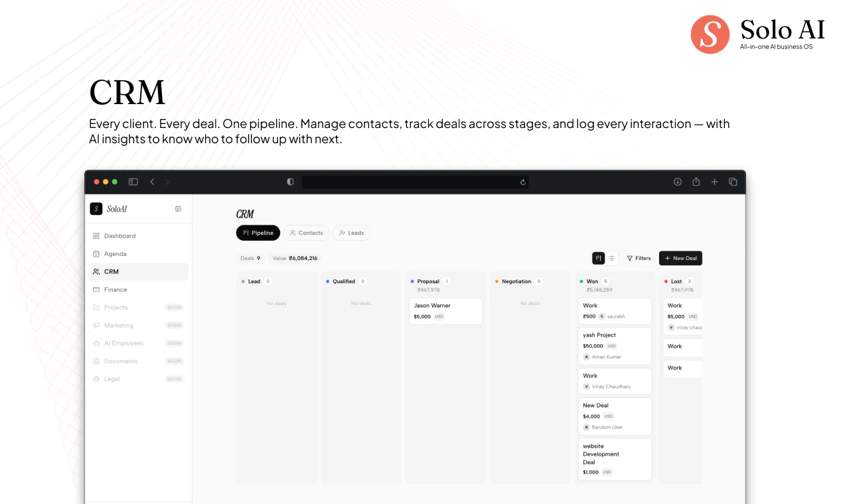
Task: Select the Finance wallet icon
Action: (x=95, y=289)
